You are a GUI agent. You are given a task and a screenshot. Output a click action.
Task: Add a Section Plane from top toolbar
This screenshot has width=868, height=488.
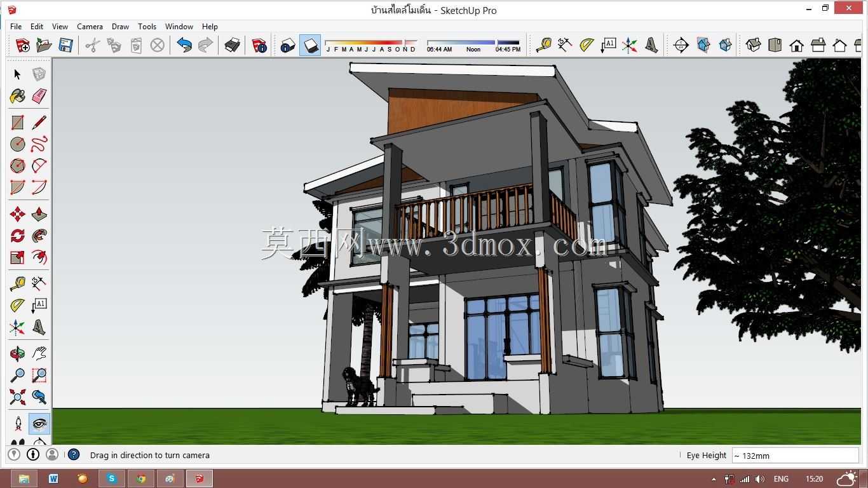681,45
